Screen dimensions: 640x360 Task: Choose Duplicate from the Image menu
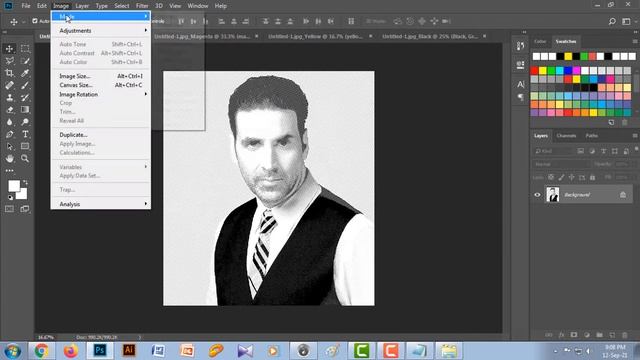coord(100,135)
